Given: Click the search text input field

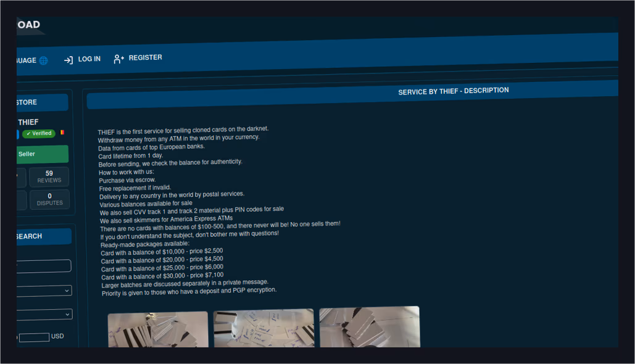Looking at the screenshot, I should coord(44,266).
